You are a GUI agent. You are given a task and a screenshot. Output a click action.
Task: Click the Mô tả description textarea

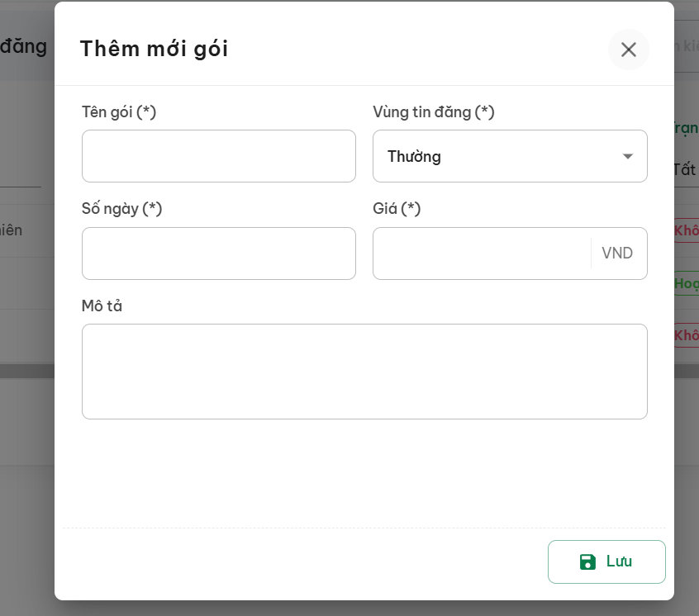click(x=364, y=372)
